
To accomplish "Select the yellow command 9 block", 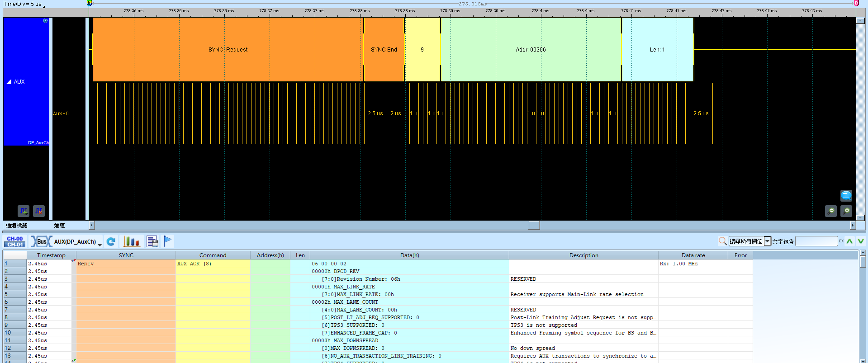I will pyautogui.click(x=422, y=50).
